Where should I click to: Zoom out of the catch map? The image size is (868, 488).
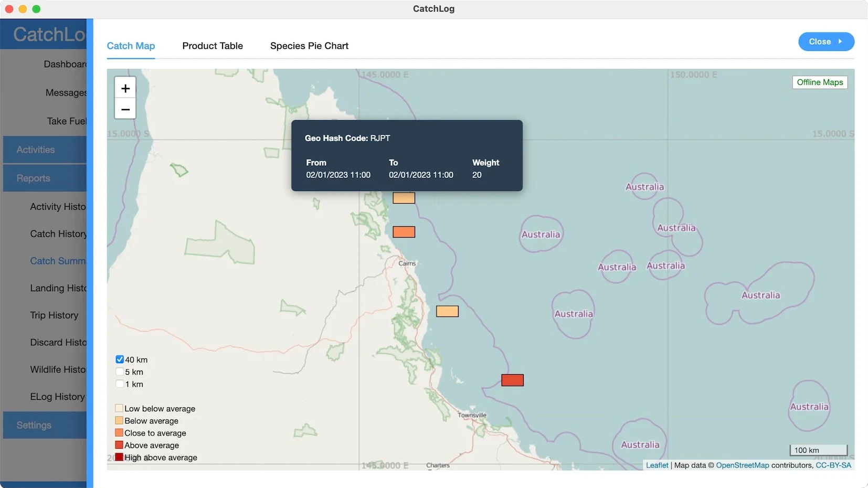(125, 109)
